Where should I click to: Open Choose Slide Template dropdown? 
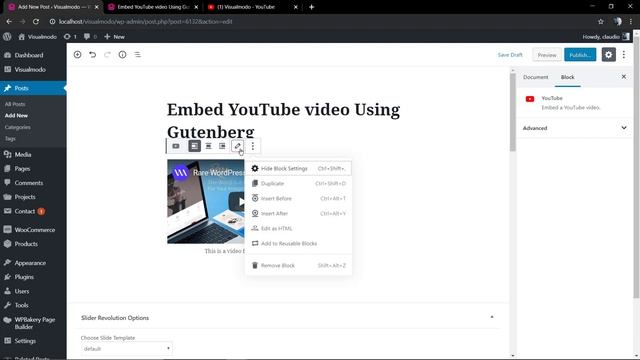[127, 349]
